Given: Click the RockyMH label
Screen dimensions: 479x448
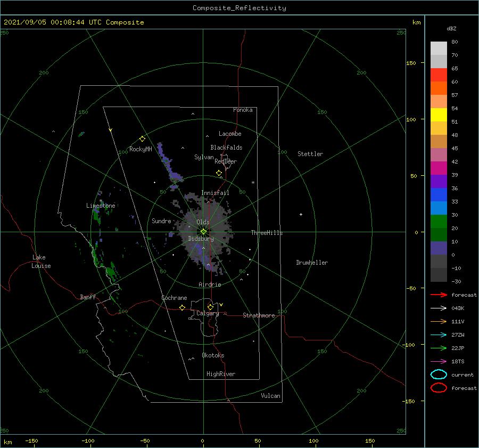Looking at the screenshot, I should point(141,149).
